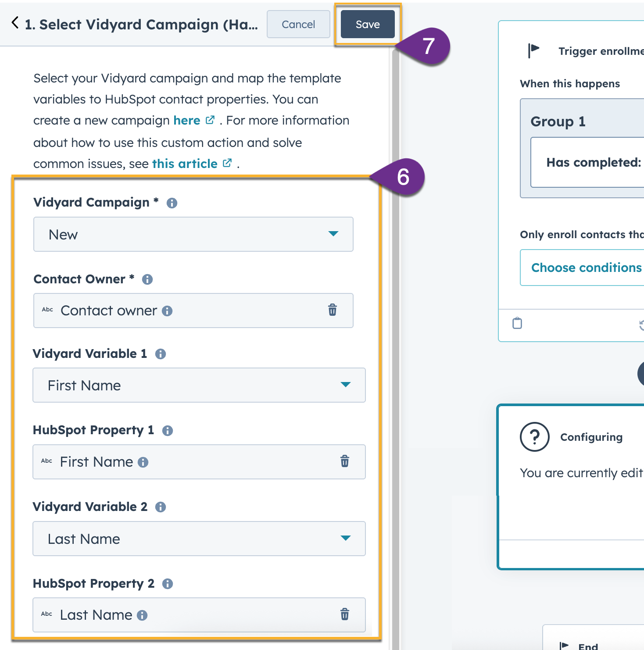Open the here link to create a campaign
Image resolution: width=644 pixels, height=650 pixels.
pos(187,120)
